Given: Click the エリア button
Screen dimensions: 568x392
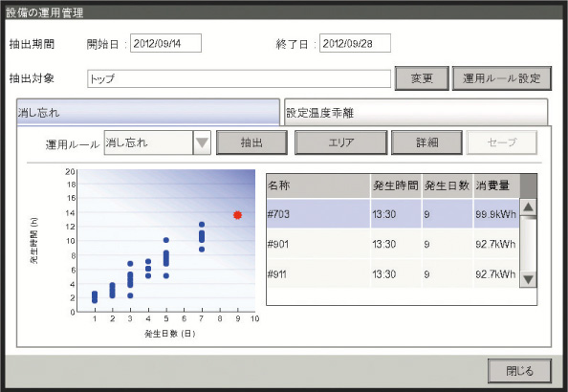Looking at the screenshot, I should (340, 142).
